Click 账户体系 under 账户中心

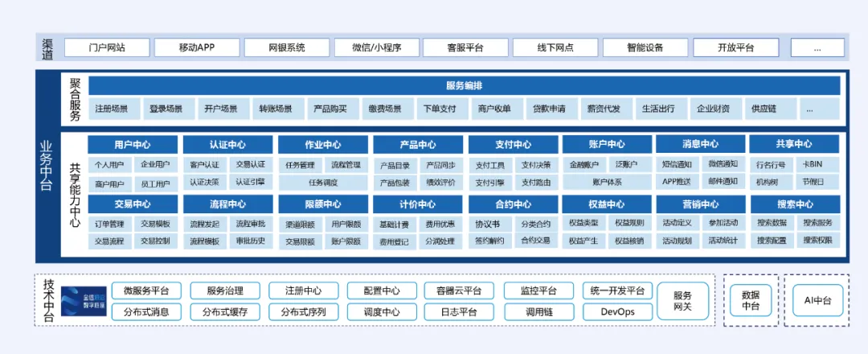[x=607, y=182]
